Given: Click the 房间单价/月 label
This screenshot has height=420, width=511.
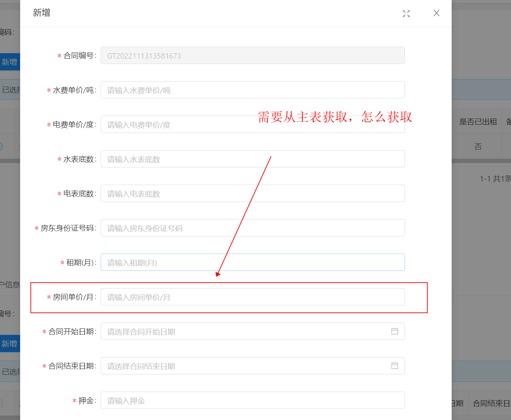Looking at the screenshot, I should tap(73, 297).
